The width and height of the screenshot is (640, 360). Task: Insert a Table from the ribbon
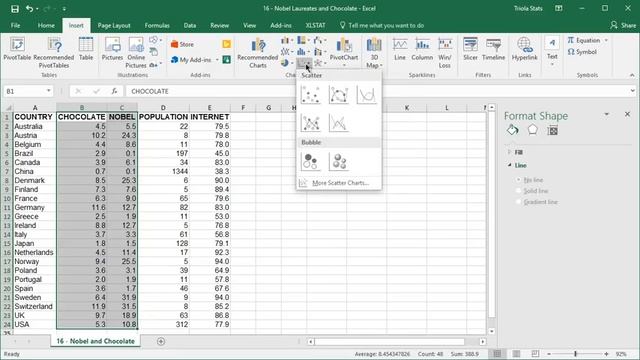click(x=86, y=49)
